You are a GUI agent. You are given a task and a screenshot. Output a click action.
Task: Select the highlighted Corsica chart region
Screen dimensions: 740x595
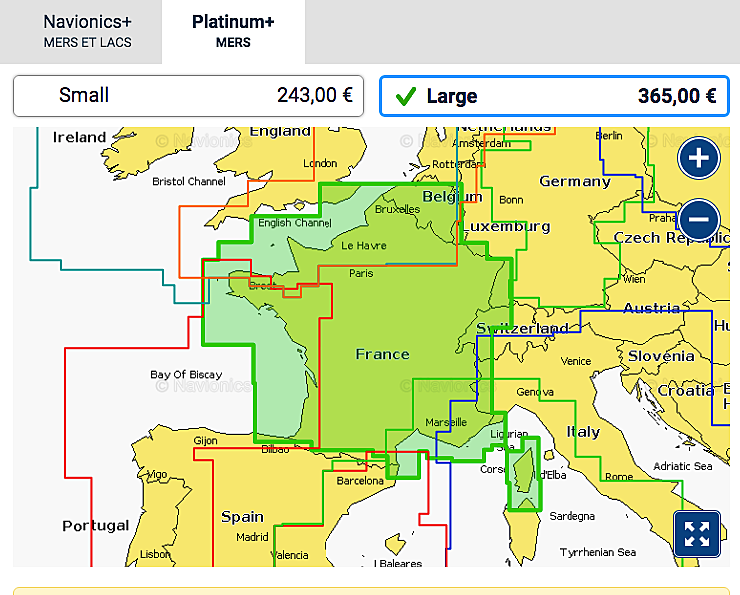click(x=522, y=475)
